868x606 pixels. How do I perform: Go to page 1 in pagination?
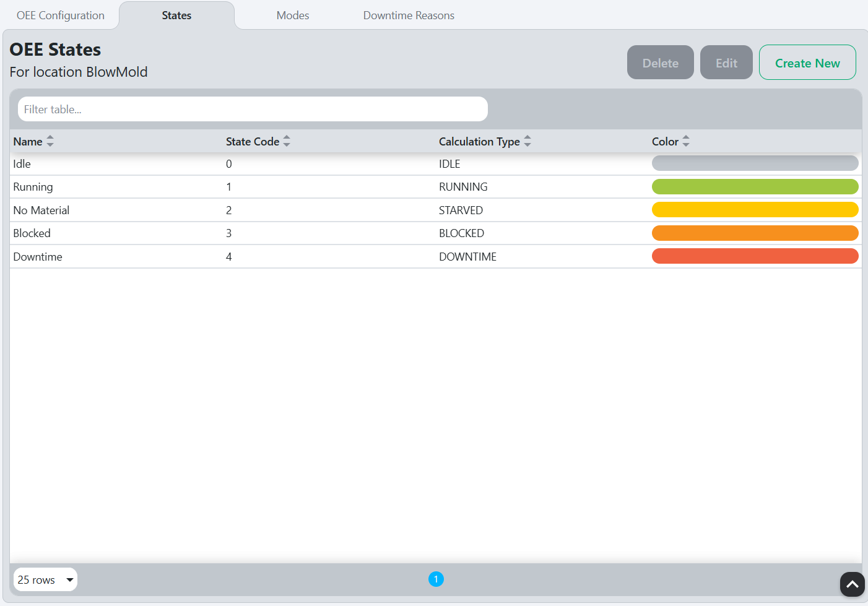click(x=436, y=579)
